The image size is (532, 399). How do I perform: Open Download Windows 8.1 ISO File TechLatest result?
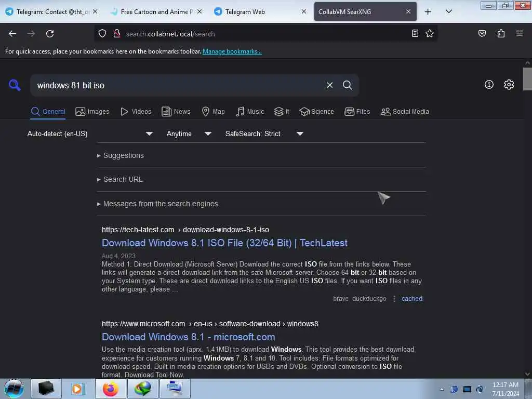click(x=224, y=243)
